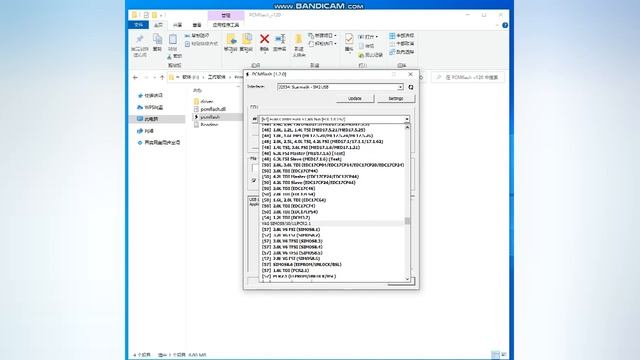Switch to the 共享 ribbon tab
This screenshot has width=640, height=360.
coord(177,25)
